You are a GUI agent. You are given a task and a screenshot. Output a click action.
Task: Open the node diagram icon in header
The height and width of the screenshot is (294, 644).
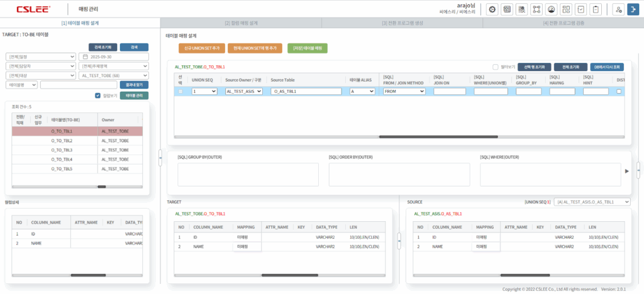536,9
